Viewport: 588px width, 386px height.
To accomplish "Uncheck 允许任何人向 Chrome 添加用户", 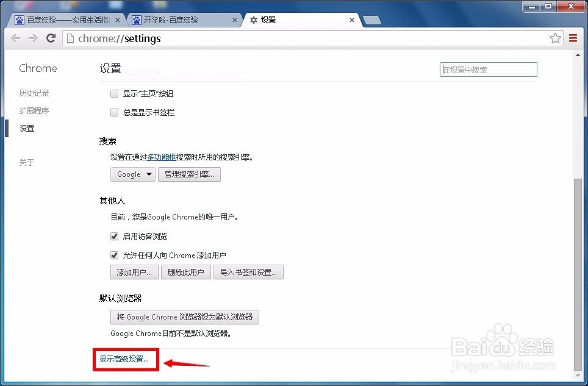I will 115,256.
